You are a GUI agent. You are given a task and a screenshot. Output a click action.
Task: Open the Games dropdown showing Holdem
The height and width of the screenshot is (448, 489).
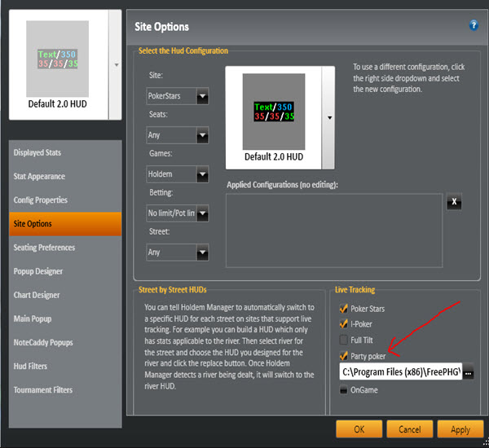click(x=177, y=174)
